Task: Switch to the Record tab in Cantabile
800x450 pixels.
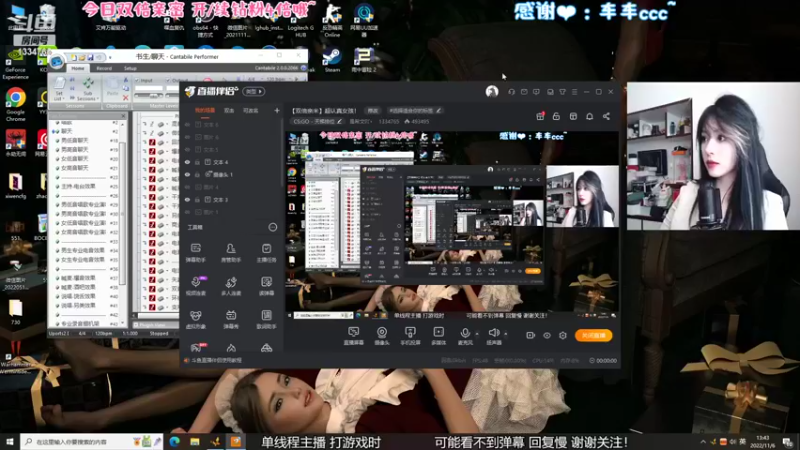Action: 104,68
